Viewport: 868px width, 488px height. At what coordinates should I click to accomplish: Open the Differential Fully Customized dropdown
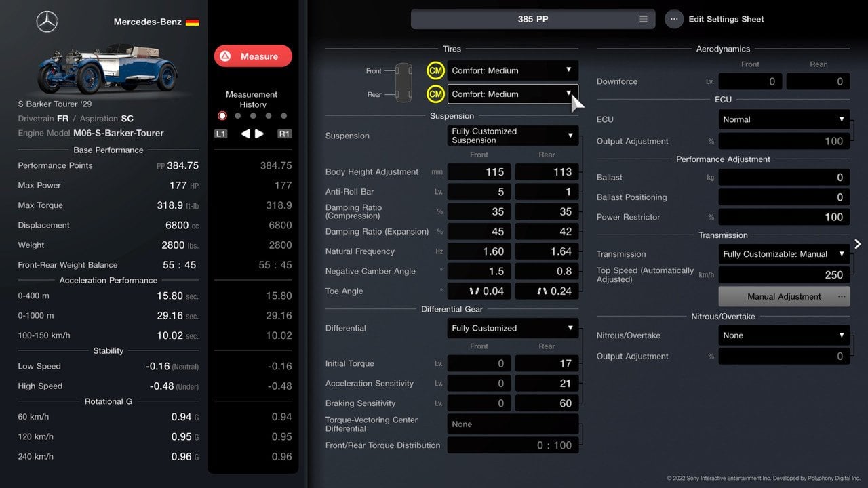tap(513, 328)
